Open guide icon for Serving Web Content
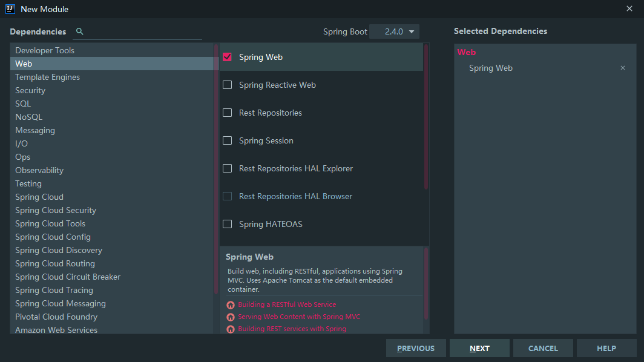The width and height of the screenshot is (644, 362). click(231, 317)
